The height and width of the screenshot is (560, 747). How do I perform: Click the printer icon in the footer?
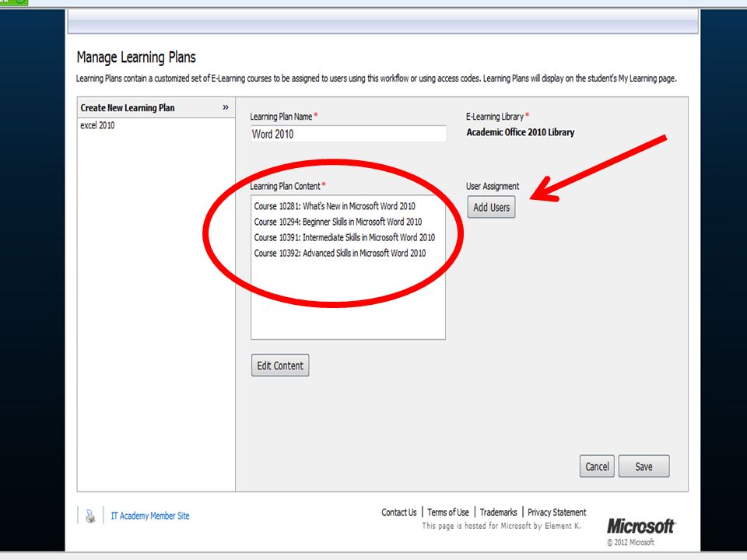[90, 516]
